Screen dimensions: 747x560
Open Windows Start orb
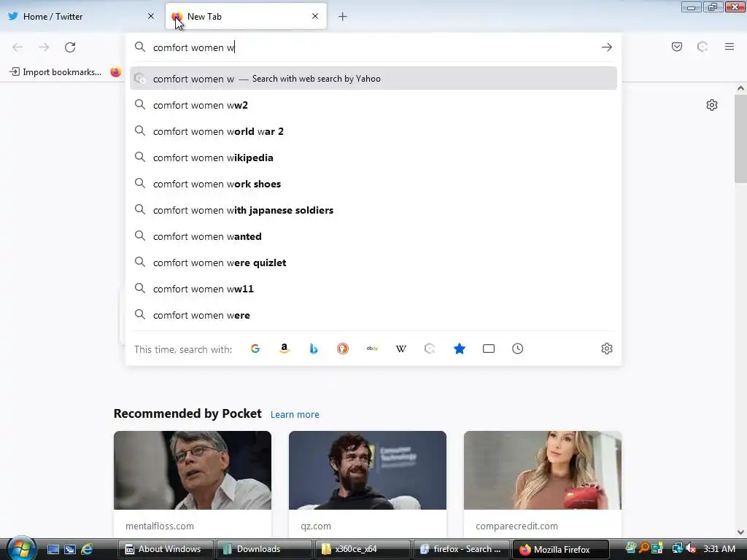[21, 548]
